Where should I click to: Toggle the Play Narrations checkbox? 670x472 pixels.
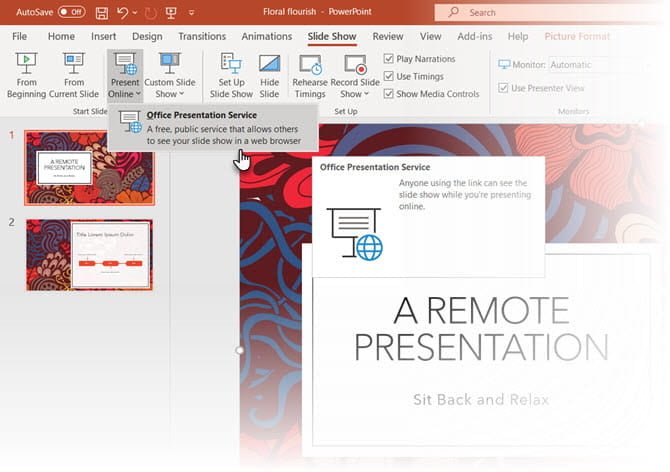point(388,59)
